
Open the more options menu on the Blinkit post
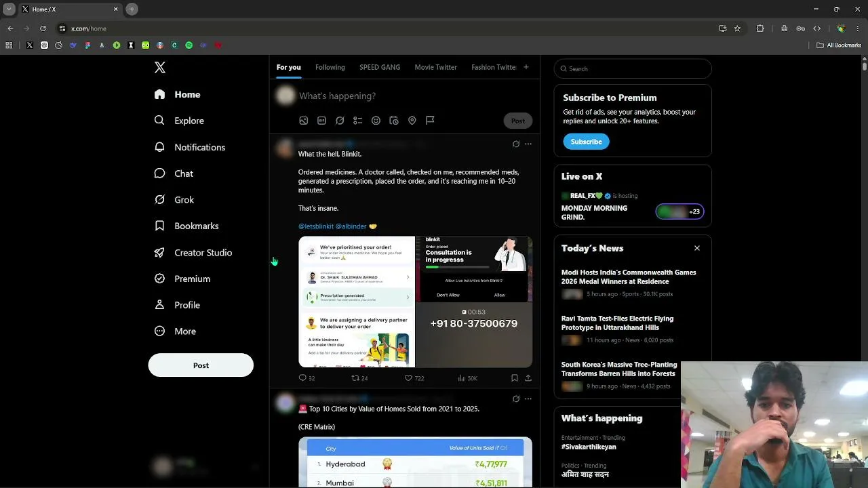pyautogui.click(x=528, y=144)
